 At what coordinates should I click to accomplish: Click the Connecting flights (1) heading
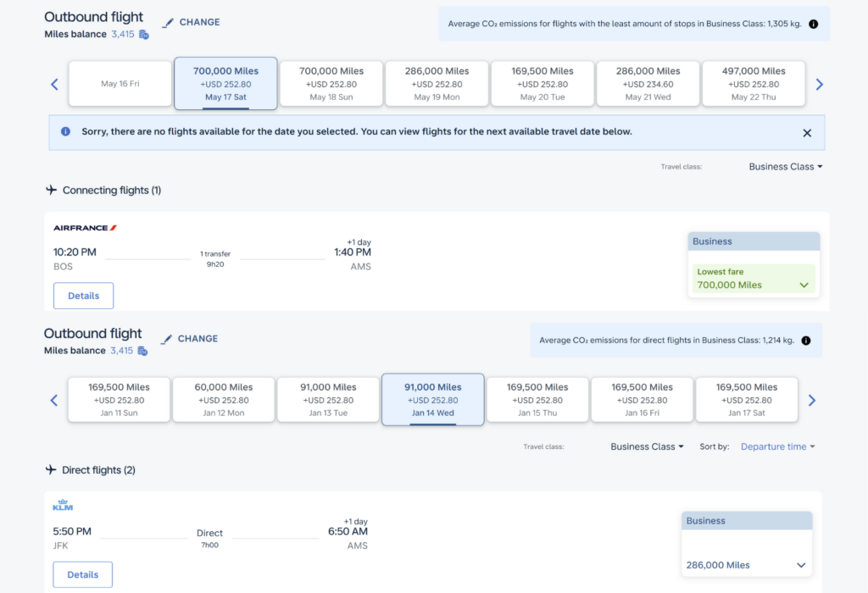(x=112, y=191)
